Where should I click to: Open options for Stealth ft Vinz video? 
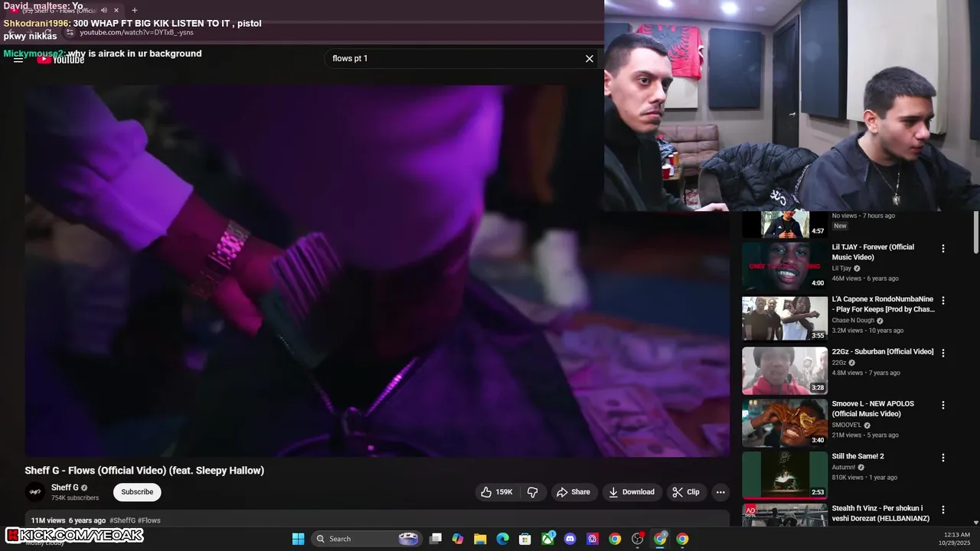(943, 510)
